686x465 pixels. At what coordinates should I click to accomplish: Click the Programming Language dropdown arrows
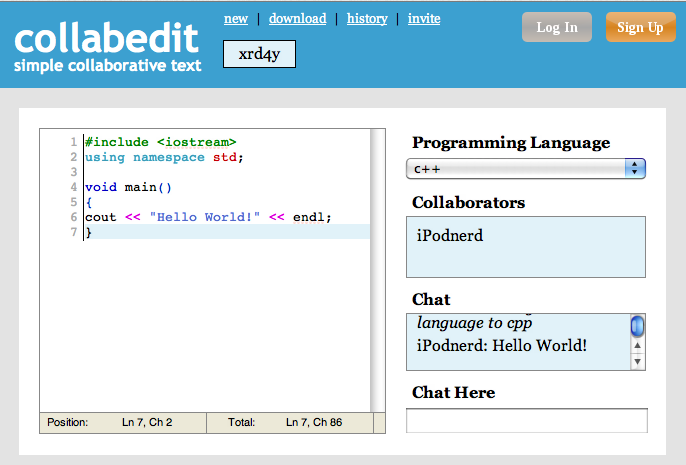click(x=635, y=169)
